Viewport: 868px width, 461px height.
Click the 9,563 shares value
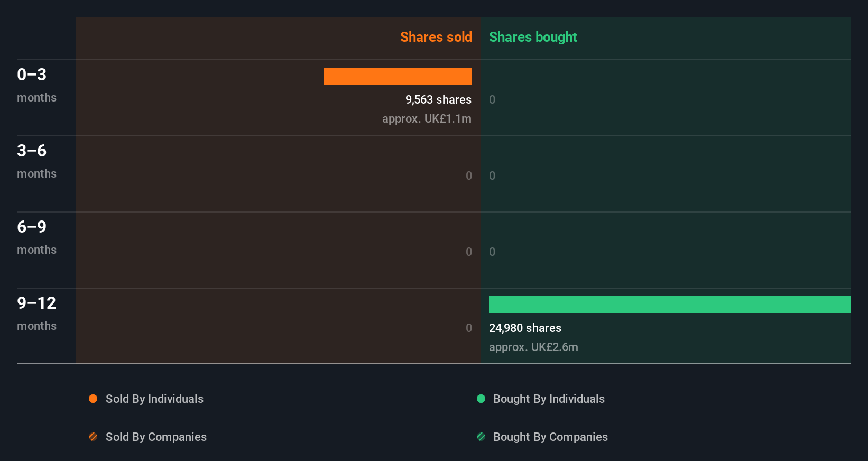tap(438, 99)
